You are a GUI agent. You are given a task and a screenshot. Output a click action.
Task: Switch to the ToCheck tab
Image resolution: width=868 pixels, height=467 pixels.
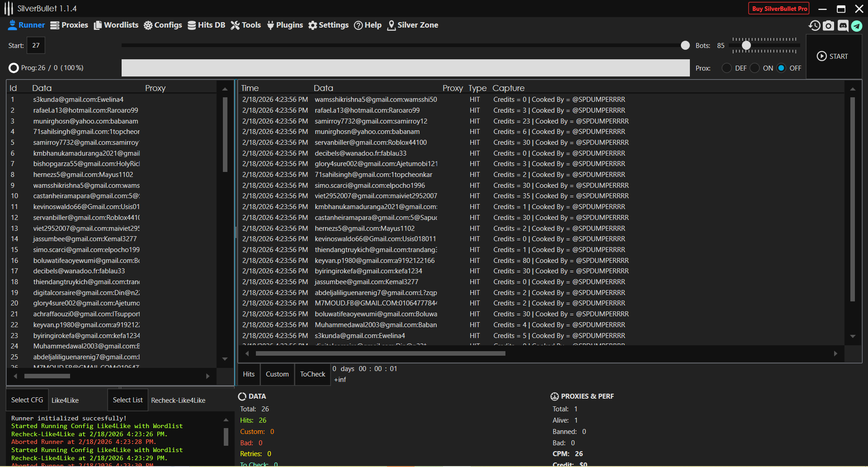[x=313, y=374]
